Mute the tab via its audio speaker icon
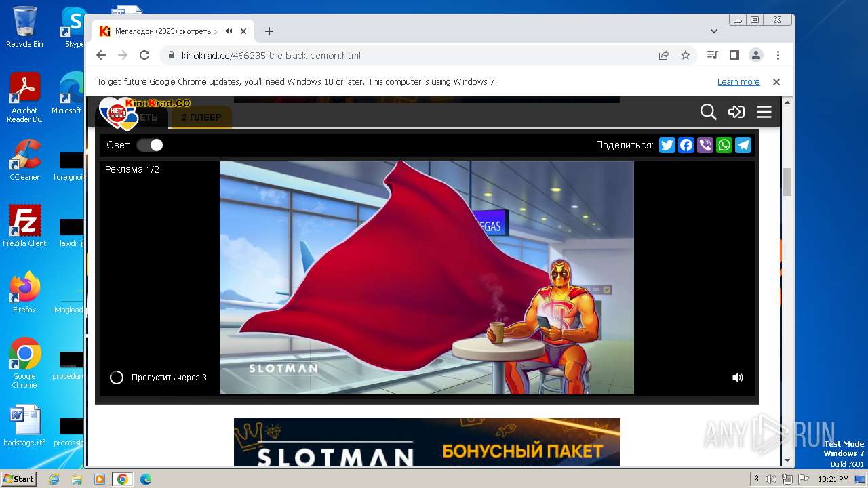868x488 pixels. click(229, 31)
